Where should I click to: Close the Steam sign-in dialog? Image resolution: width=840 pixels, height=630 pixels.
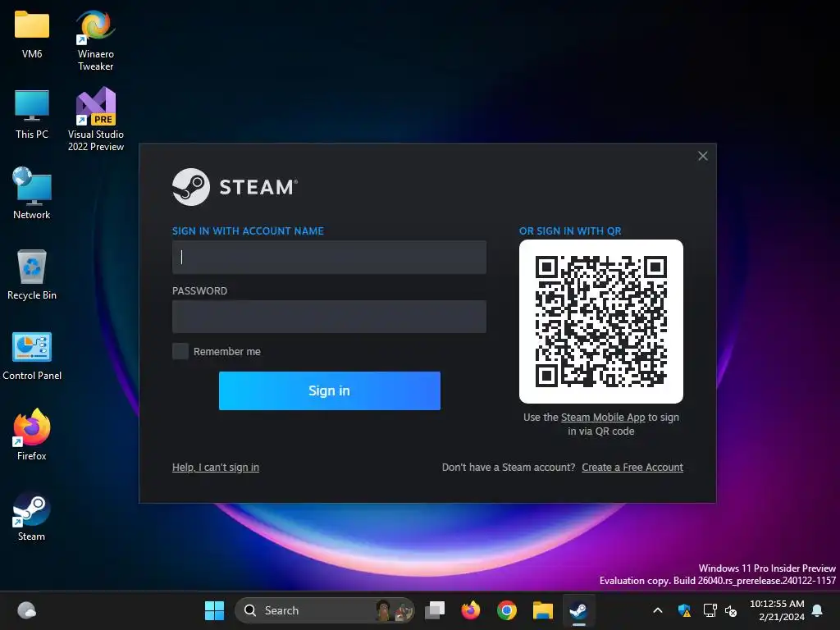703,156
